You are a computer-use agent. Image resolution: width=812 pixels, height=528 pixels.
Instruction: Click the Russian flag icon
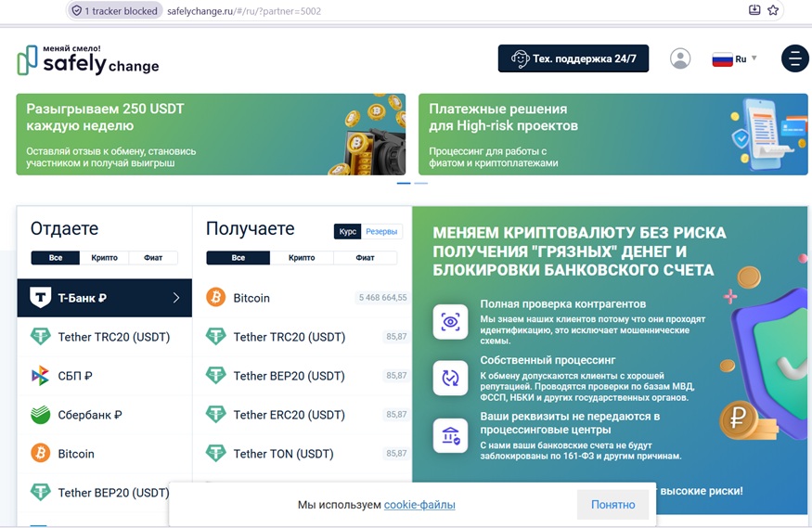click(x=722, y=59)
